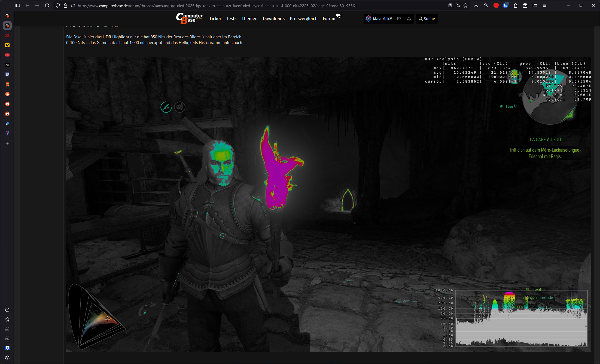This screenshot has width=600, height=364.
Task: Open the Downloads toolbar arrow icon
Action: coord(476,5)
